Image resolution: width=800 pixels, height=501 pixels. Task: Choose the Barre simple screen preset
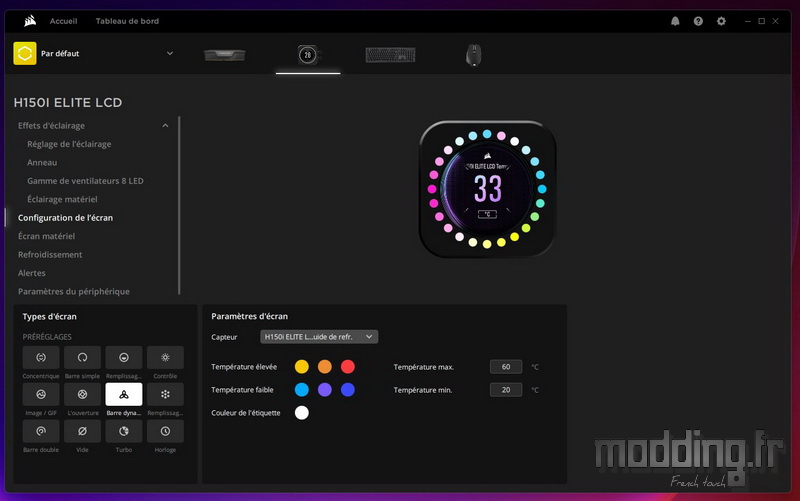point(82,358)
